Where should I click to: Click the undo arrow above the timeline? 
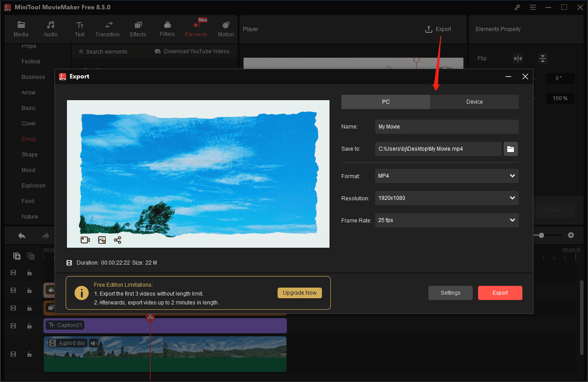coord(21,235)
